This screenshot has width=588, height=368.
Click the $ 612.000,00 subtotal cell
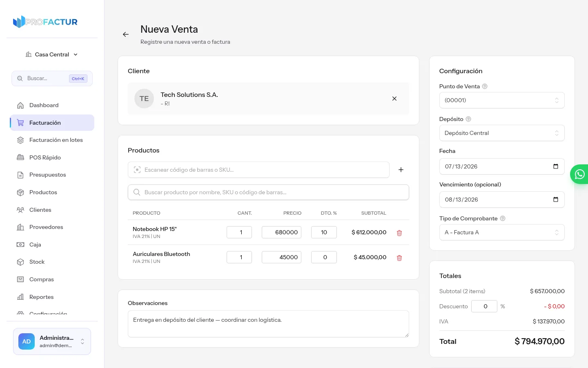[369, 232]
